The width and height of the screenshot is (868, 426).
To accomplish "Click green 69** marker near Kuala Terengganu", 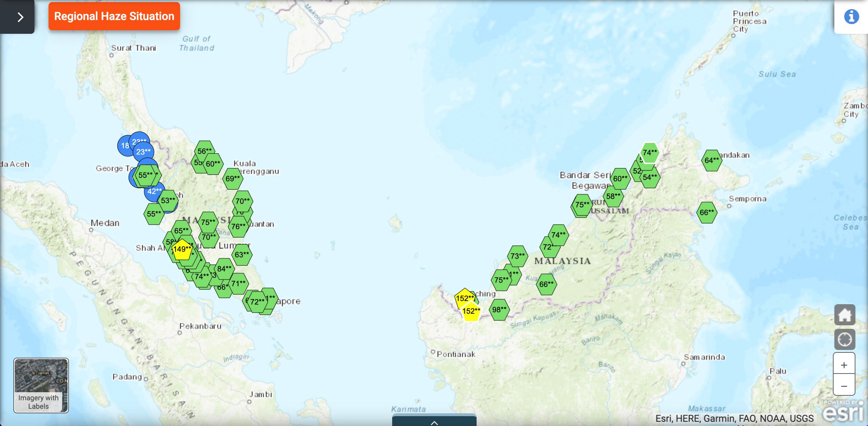I will (232, 179).
